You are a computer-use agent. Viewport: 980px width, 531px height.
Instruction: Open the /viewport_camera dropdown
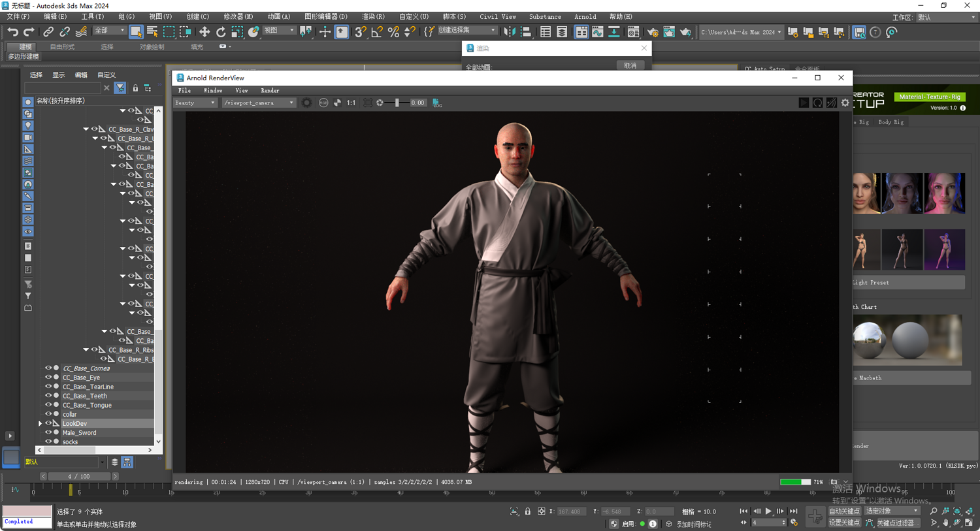tap(259, 103)
